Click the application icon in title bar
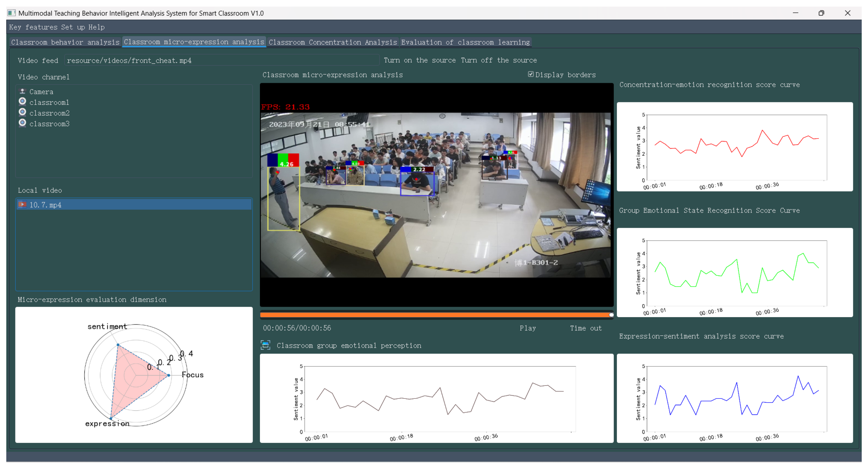This screenshot has width=868, height=468. (x=11, y=13)
